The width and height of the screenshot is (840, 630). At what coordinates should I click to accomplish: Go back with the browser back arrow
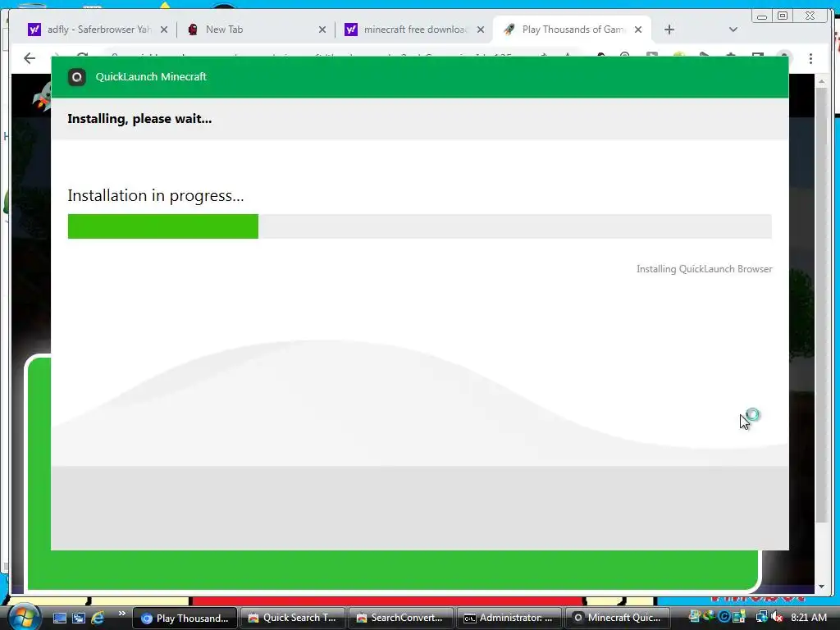(x=30, y=58)
